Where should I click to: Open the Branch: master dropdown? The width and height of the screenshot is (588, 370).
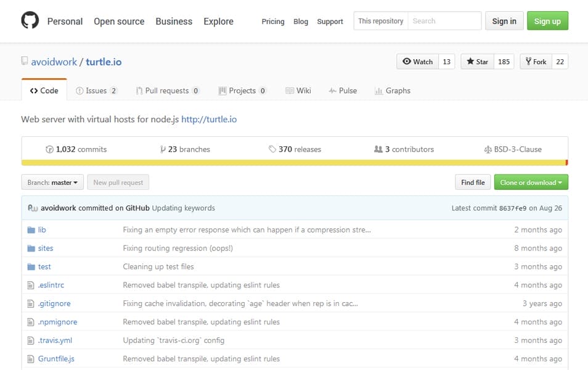coord(52,183)
